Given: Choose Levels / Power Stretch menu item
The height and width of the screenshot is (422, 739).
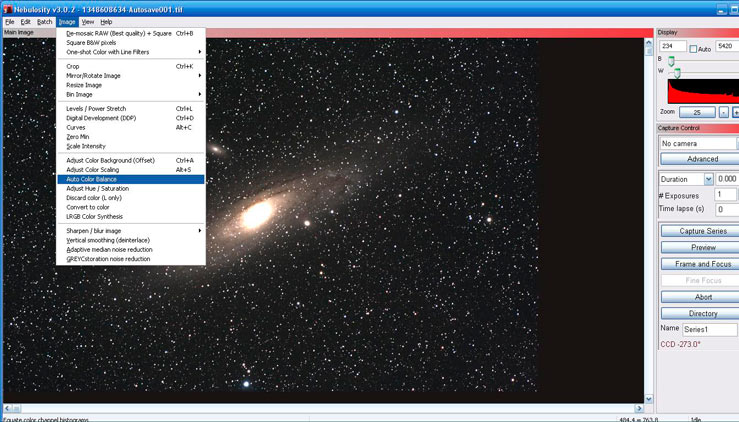Looking at the screenshot, I should 131,108.
